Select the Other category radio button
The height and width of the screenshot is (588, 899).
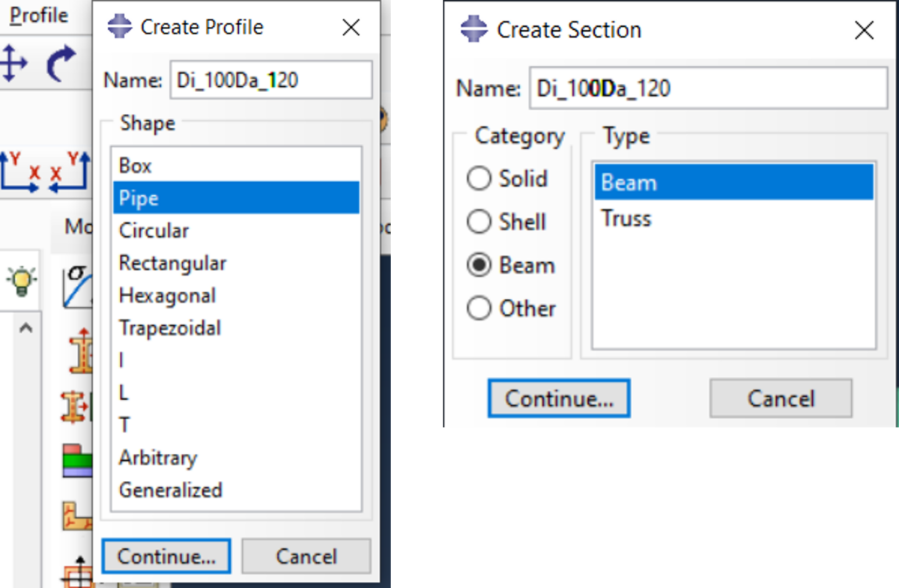pos(479,309)
